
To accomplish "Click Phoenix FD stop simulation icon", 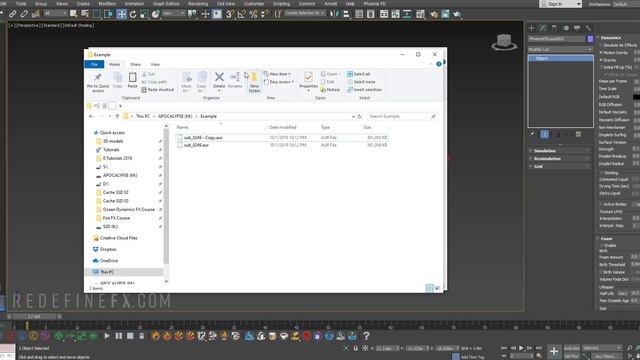I will (x=130, y=336).
